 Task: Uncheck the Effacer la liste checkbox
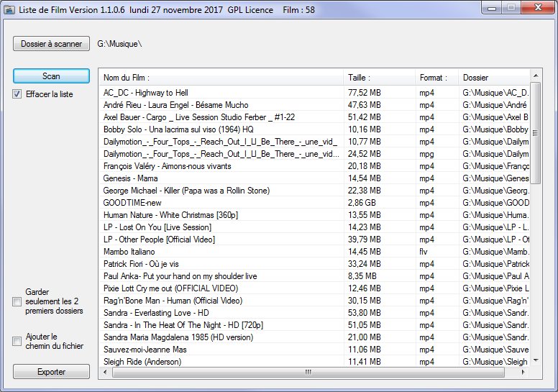(x=17, y=94)
